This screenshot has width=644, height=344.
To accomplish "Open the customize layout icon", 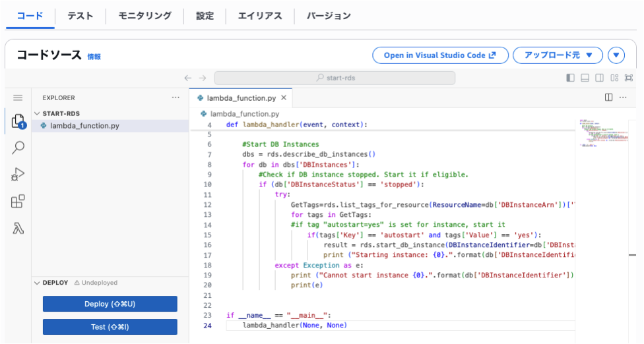I will pos(614,78).
